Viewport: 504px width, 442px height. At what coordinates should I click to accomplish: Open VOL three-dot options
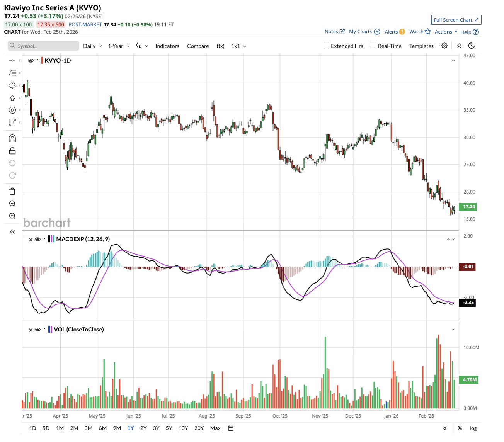pyautogui.click(x=44, y=329)
